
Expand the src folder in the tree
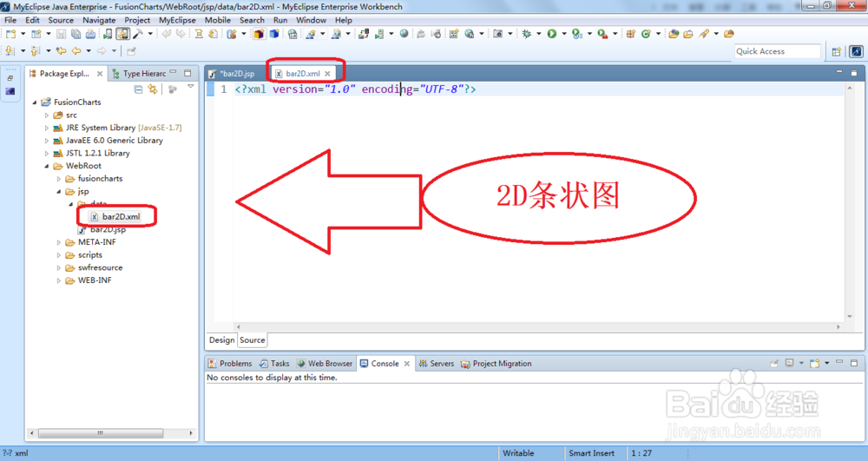47,115
